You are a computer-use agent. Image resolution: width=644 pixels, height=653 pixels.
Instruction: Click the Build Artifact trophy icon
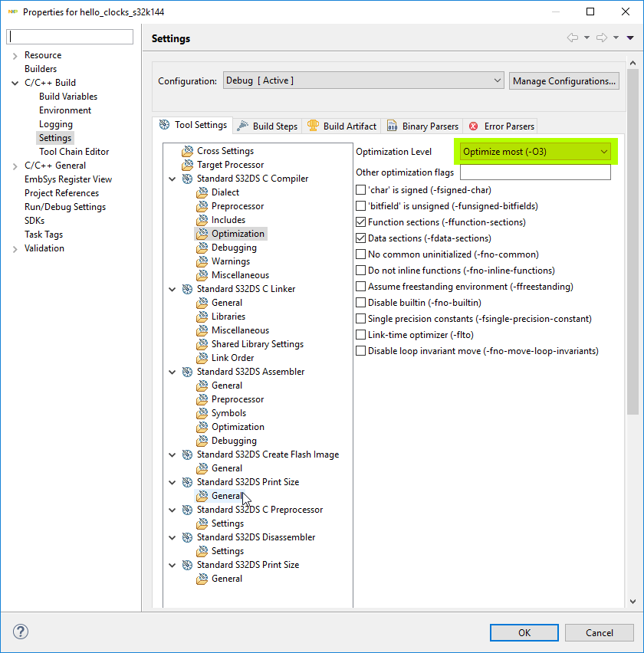click(x=313, y=126)
